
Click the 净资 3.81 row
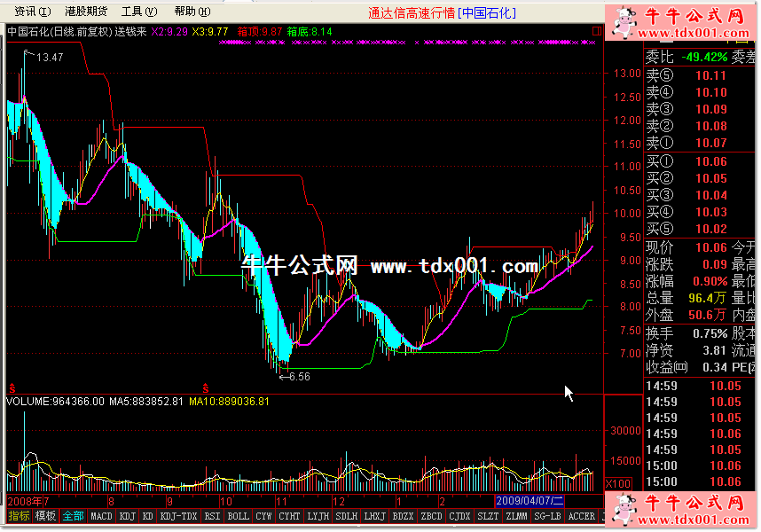click(x=686, y=350)
